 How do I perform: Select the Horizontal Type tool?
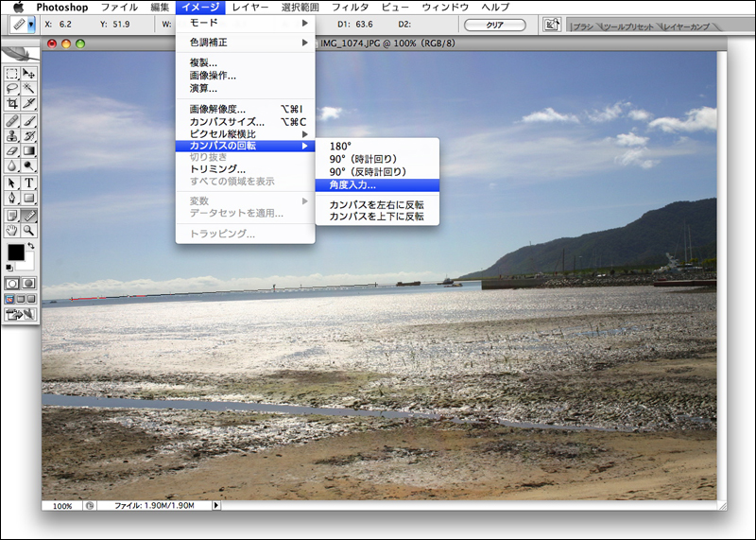(29, 183)
